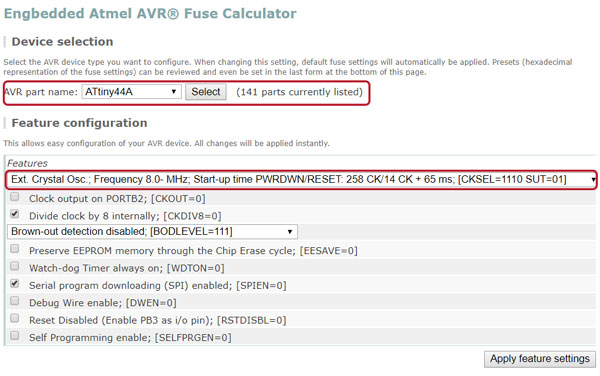Click the 'Watch-dog Timer always on' label text
The height and width of the screenshot is (376, 600).
pos(127,268)
